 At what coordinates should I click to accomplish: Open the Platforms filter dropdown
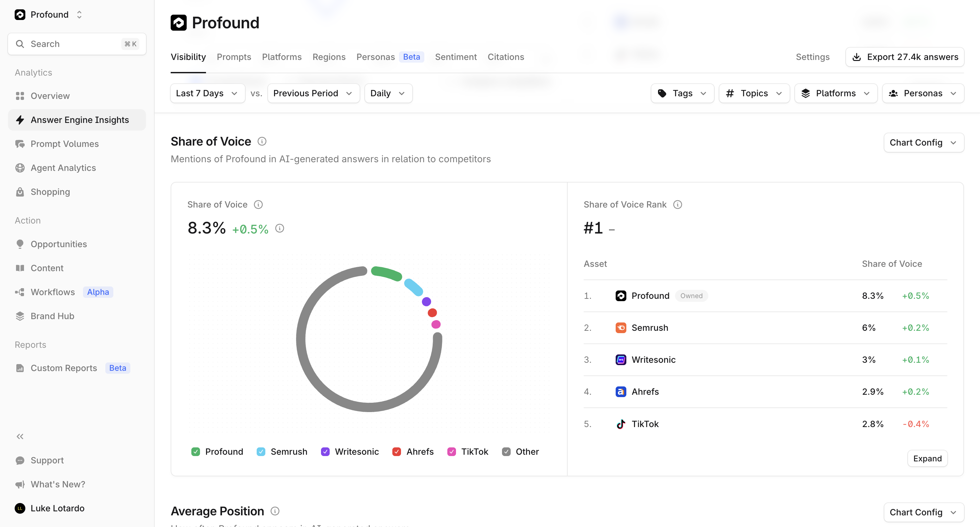pyautogui.click(x=836, y=93)
